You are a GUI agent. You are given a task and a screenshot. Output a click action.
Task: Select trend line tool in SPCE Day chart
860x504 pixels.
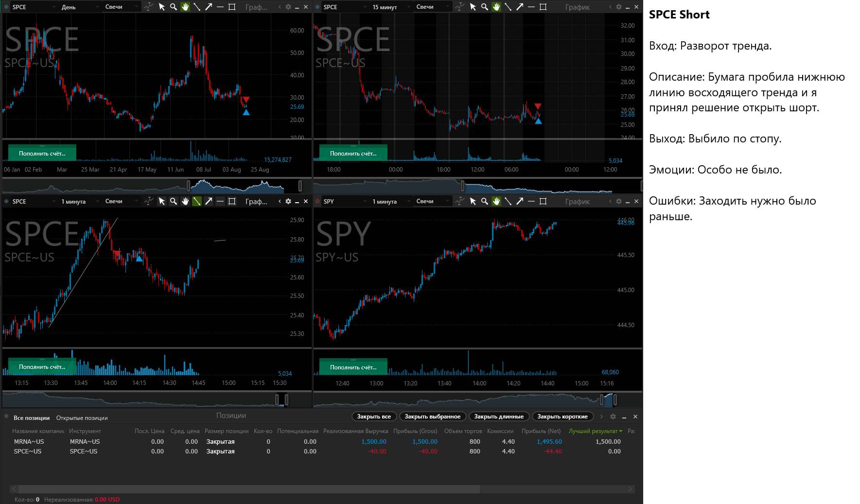coord(197,7)
